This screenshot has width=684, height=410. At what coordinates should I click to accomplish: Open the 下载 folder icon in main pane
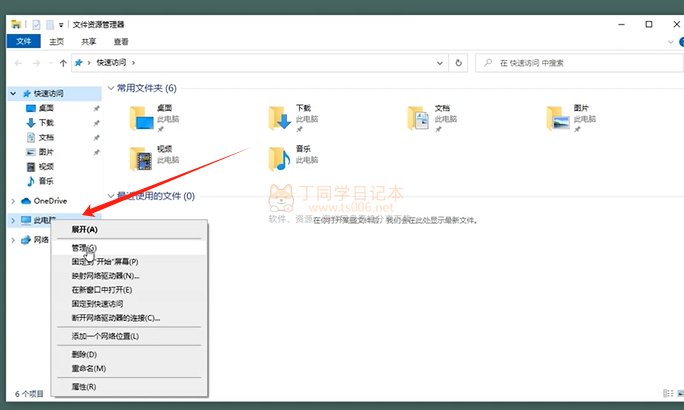(x=280, y=118)
